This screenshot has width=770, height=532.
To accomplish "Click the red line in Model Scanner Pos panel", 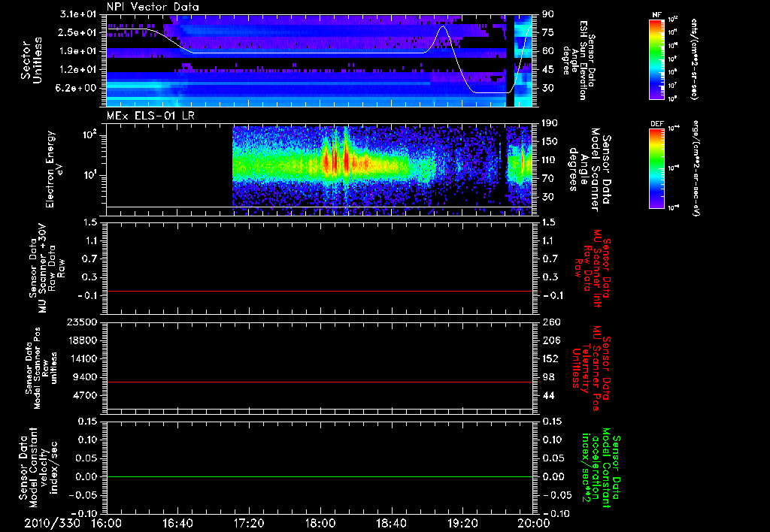I will tap(320, 382).
